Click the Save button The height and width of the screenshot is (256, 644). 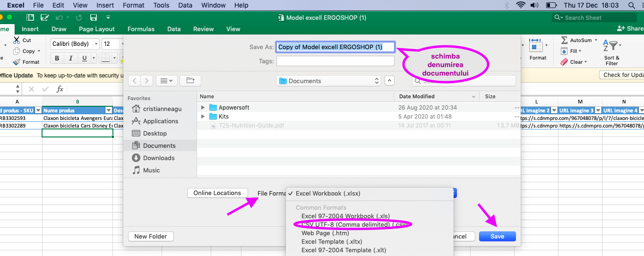tap(497, 236)
